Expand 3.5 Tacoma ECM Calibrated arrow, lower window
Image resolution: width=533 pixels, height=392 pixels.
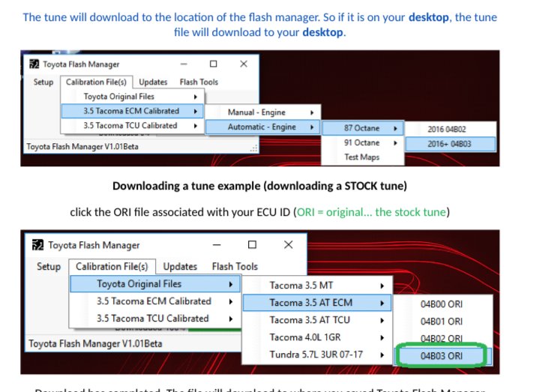(230, 301)
